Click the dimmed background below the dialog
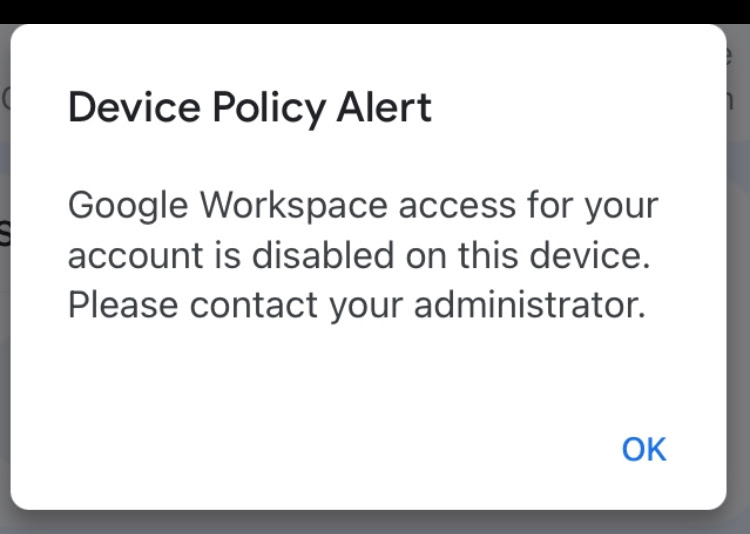Viewport: 750px width, 534px height. pos(375,522)
